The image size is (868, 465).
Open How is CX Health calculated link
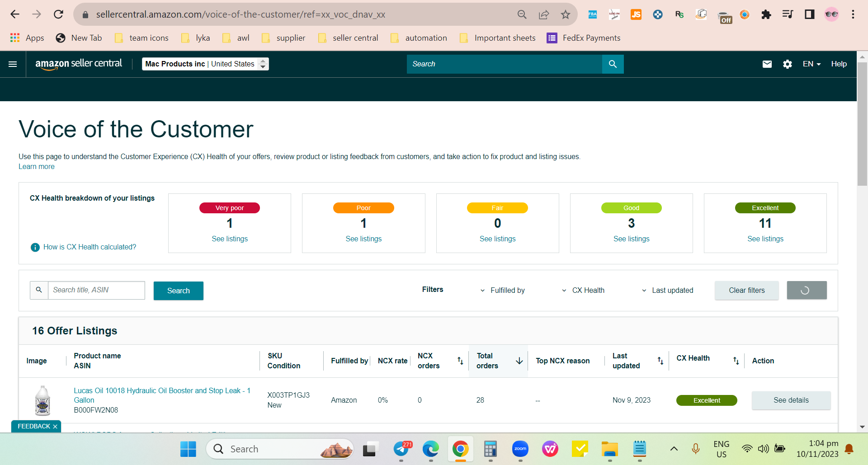(x=90, y=247)
